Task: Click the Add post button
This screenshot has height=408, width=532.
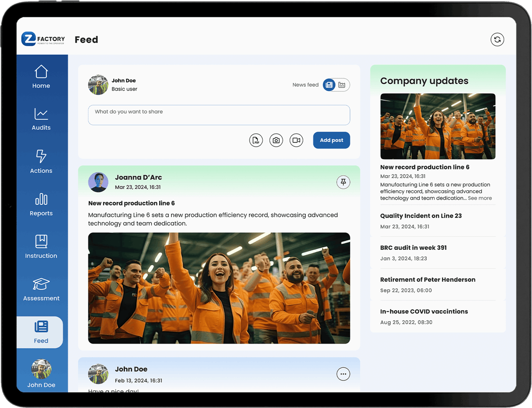Action: pyautogui.click(x=331, y=140)
